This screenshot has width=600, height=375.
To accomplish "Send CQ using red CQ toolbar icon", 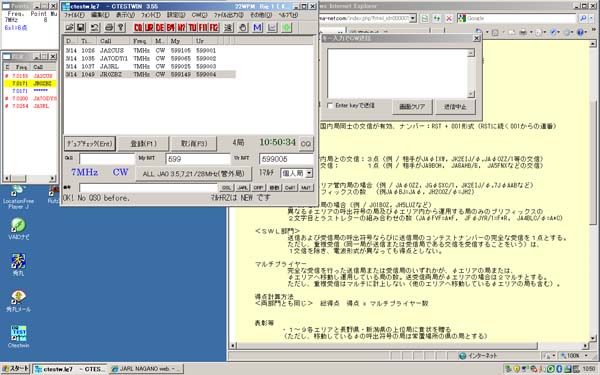I will point(138,27).
